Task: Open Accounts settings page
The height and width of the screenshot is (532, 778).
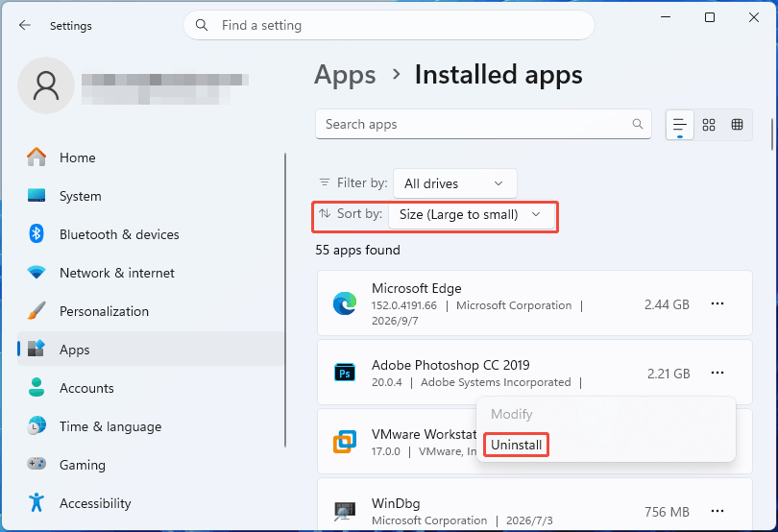Action: (151, 388)
